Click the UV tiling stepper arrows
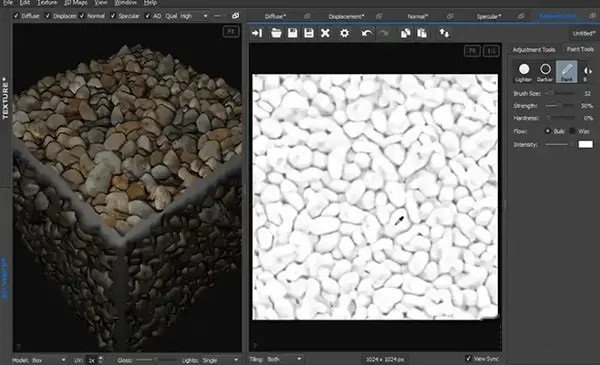Image resolution: width=600 pixels, height=365 pixels. (x=101, y=360)
